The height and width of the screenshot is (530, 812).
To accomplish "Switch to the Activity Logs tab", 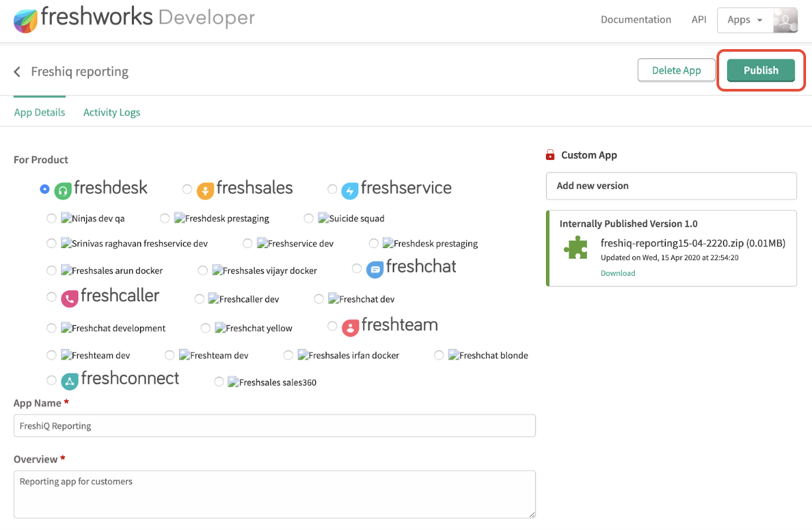I will (x=111, y=112).
